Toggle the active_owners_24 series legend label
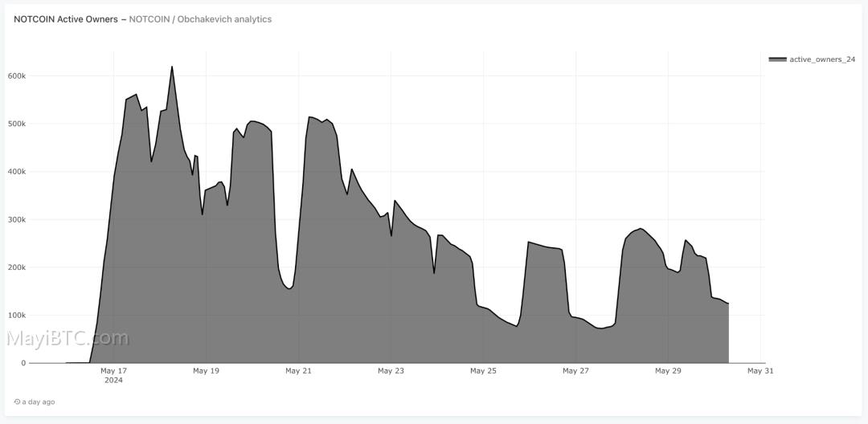This screenshot has width=868, height=424. tap(822, 59)
